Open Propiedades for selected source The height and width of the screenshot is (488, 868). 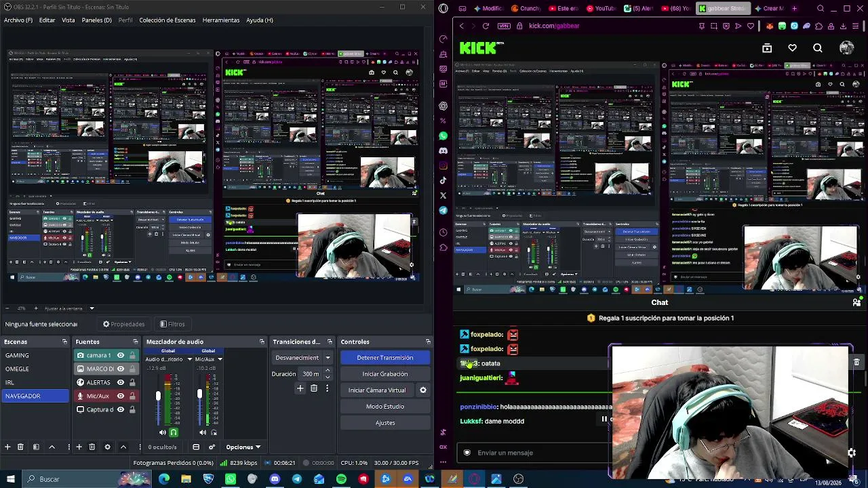point(124,324)
